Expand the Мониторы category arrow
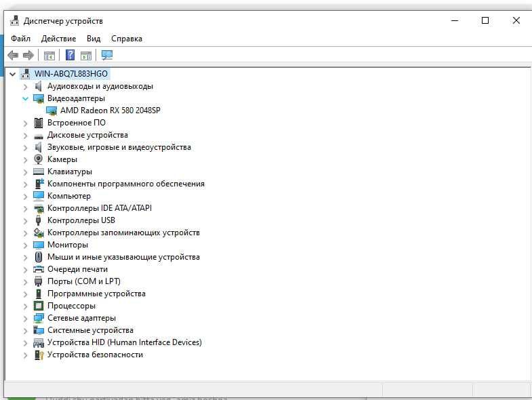The width and height of the screenshot is (532, 400). (25, 245)
